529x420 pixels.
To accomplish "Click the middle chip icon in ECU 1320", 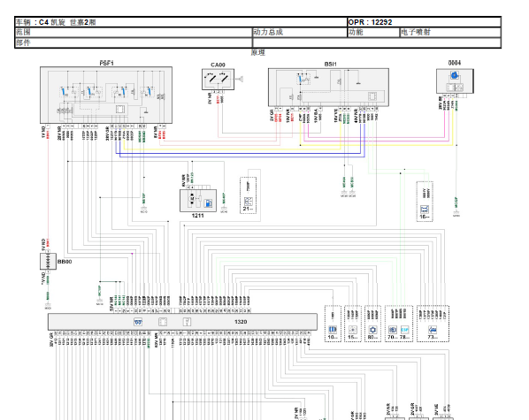I will coord(163,322).
